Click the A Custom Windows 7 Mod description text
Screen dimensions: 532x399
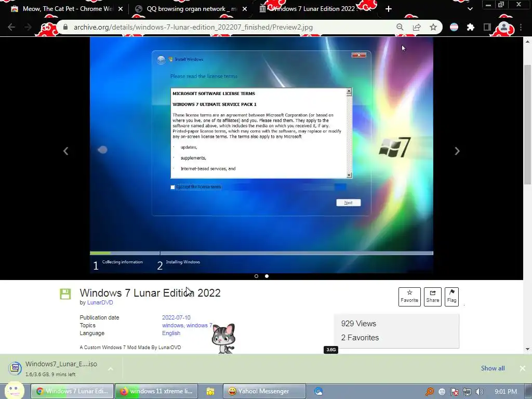pyautogui.click(x=130, y=348)
